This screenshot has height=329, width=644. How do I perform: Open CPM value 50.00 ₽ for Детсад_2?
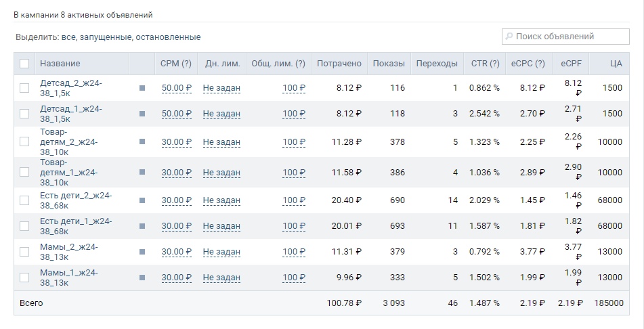[x=176, y=88]
